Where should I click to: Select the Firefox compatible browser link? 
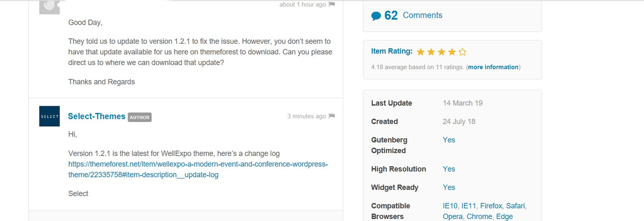click(491, 206)
